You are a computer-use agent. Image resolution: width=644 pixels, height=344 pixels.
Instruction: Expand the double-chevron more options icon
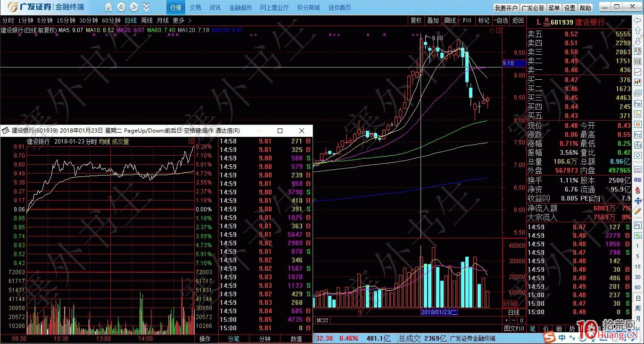[146, 7]
